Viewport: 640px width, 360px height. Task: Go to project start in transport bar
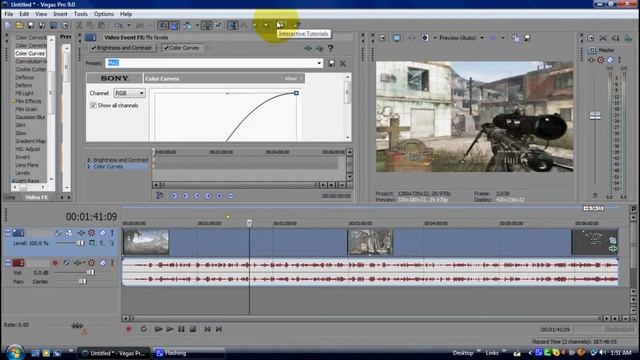coord(207,329)
